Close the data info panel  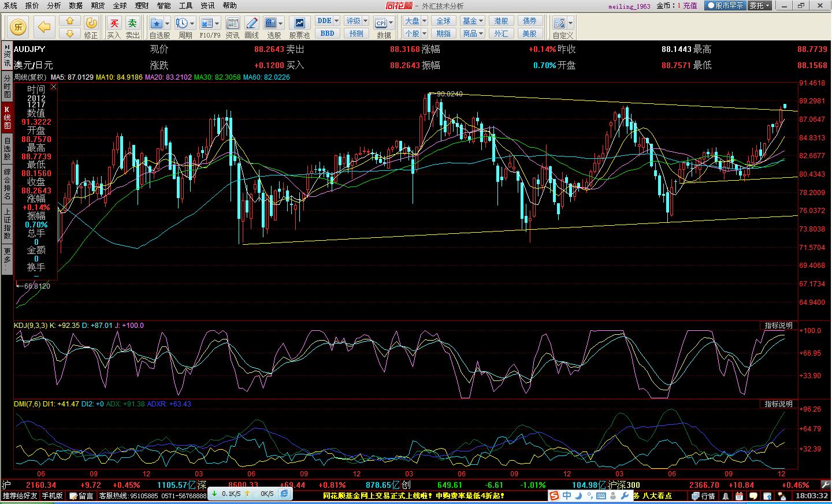[54, 87]
